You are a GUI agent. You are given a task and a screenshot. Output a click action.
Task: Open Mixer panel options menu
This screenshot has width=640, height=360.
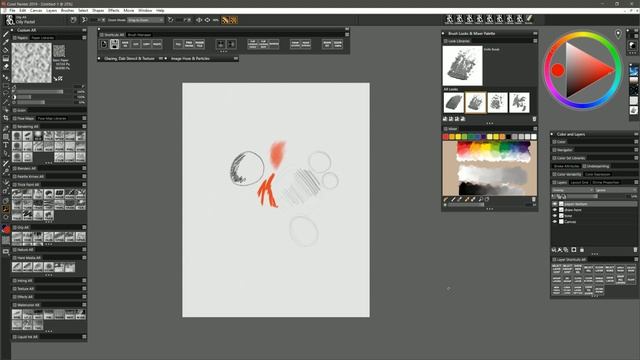pyautogui.click(x=535, y=129)
